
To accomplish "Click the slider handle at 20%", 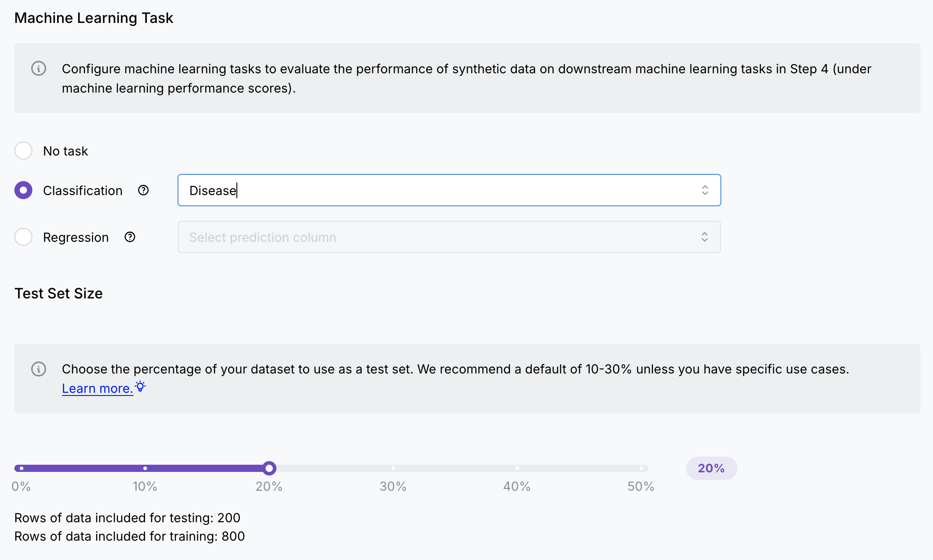I will pos(269,468).
